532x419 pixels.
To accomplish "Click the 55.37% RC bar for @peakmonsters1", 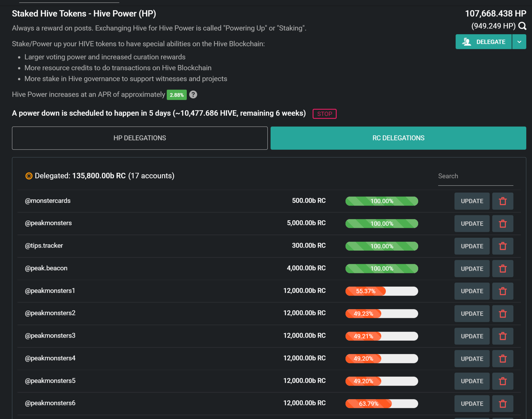I will (382, 291).
